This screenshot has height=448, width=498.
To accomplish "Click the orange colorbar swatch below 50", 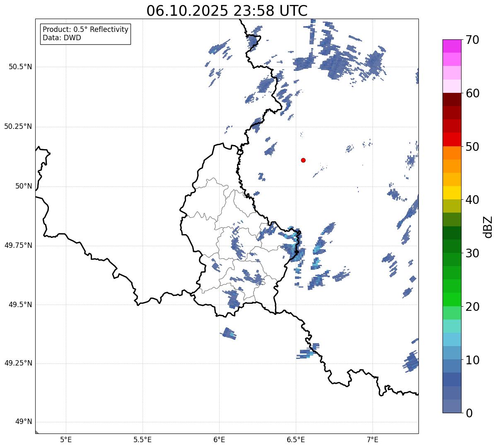I will coord(452,153).
